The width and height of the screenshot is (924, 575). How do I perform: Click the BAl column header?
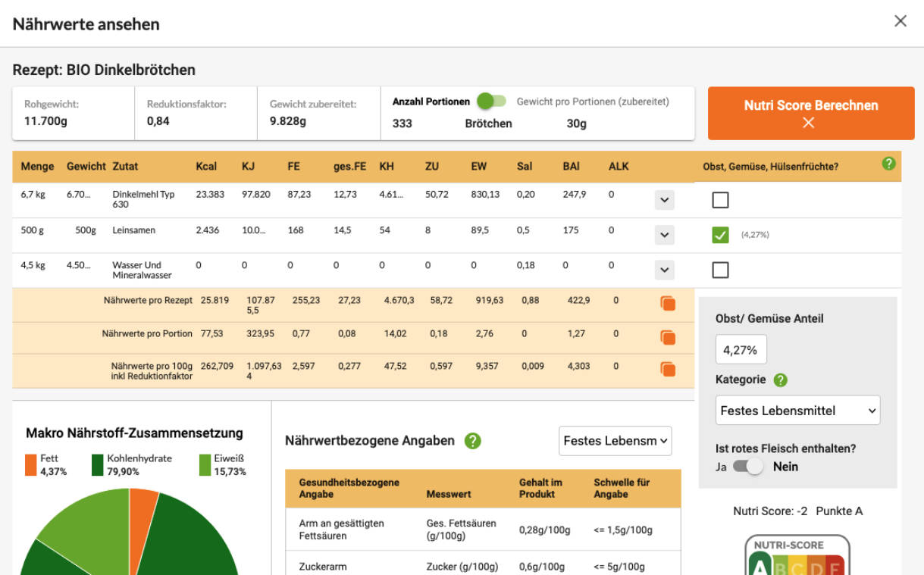click(571, 167)
